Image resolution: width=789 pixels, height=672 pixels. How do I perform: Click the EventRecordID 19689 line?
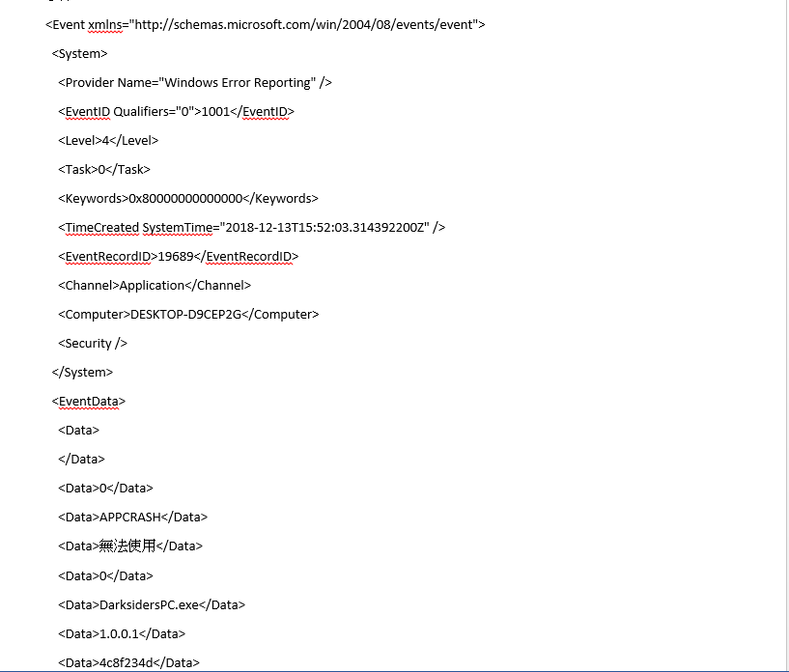click(x=178, y=257)
